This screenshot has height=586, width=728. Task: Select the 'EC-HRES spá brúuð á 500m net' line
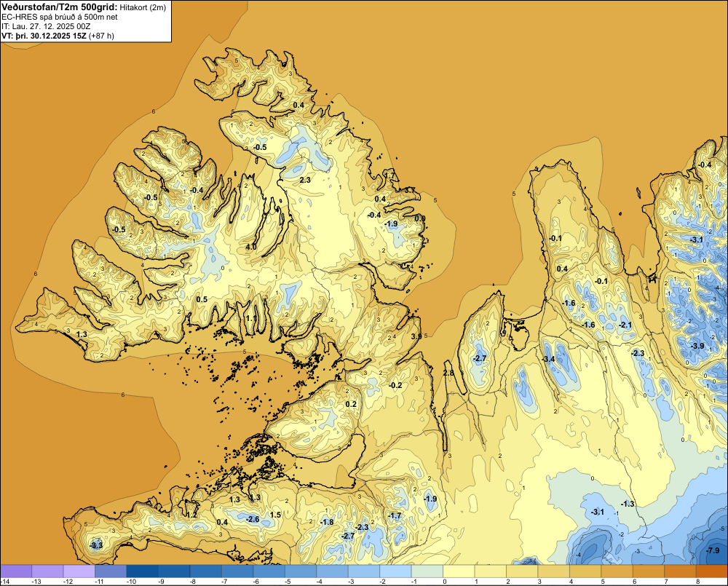point(60,17)
